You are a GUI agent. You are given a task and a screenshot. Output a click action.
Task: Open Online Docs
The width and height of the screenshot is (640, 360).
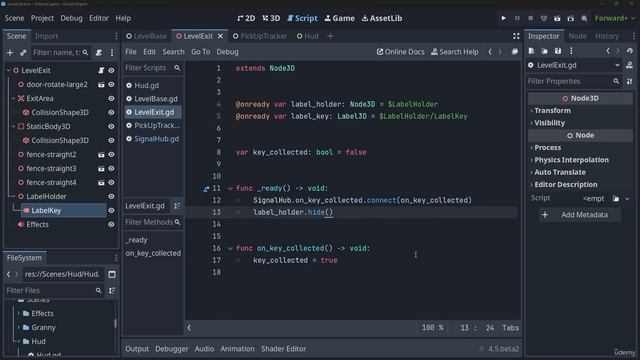[400, 52]
